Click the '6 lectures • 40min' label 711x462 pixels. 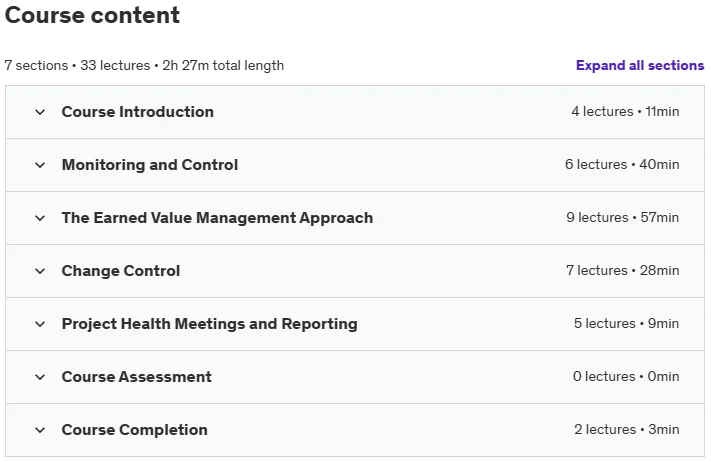click(x=622, y=165)
